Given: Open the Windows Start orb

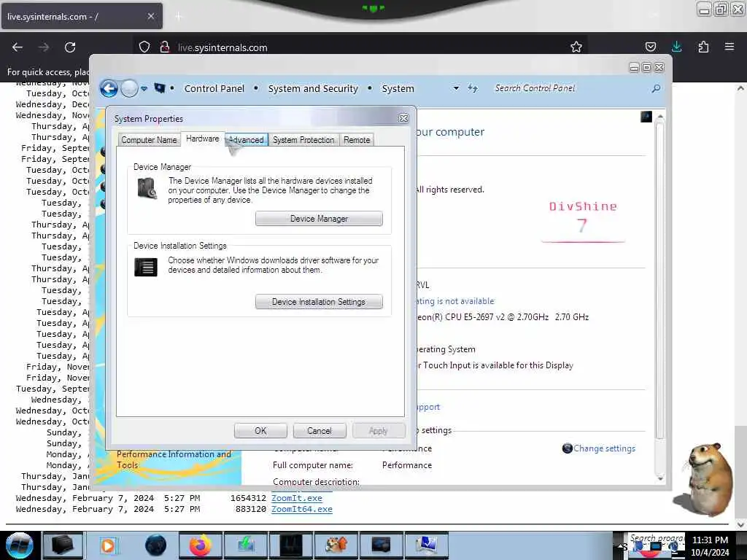Looking at the screenshot, I should click(19, 545).
